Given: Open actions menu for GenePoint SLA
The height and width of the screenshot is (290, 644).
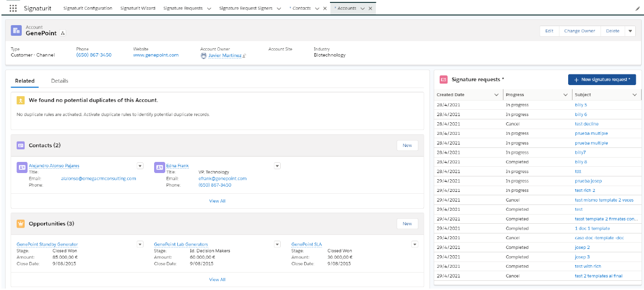Looking at the screenshot, I should click(415, 244).
